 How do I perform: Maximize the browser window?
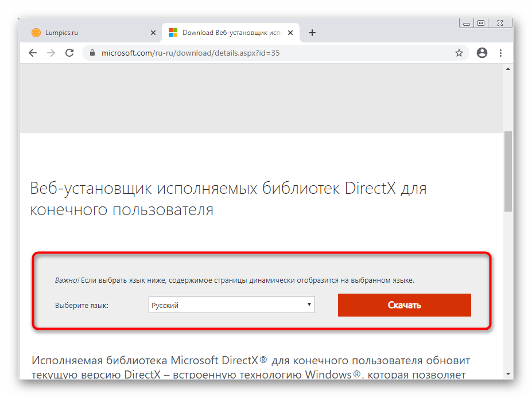pyautogui.click(x=481, y=23)
